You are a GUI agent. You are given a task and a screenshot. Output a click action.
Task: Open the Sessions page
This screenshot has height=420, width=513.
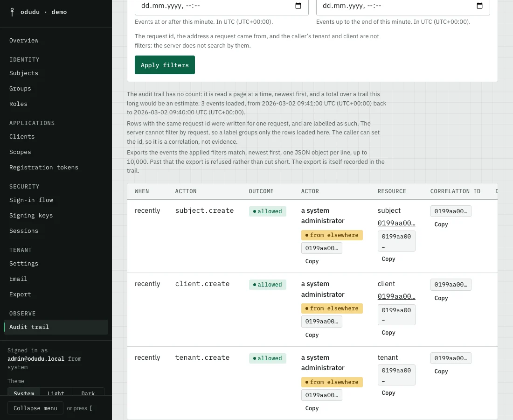pyautogui.click(x=24, y=231)
